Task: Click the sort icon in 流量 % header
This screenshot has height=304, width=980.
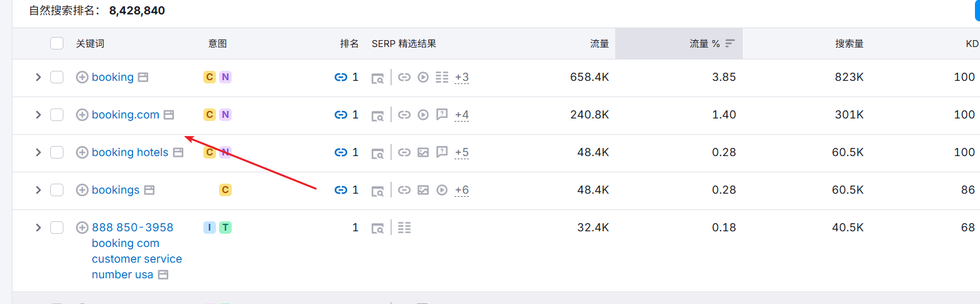Action: (x=730, y=44)
